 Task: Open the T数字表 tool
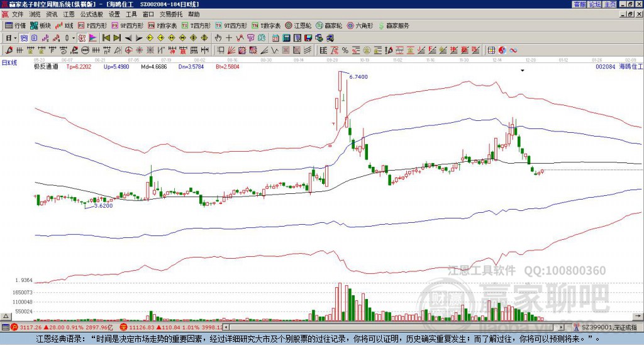pos(266,25)
